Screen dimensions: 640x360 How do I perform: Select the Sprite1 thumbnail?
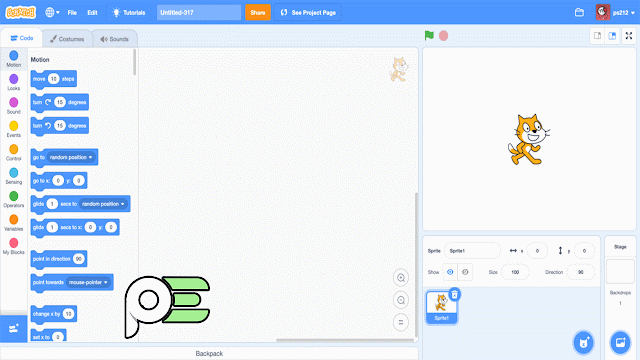pos(441,307)
